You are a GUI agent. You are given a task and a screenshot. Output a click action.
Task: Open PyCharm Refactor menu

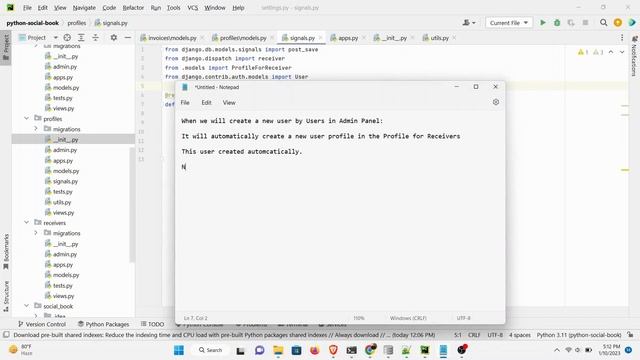click(133, 8)
